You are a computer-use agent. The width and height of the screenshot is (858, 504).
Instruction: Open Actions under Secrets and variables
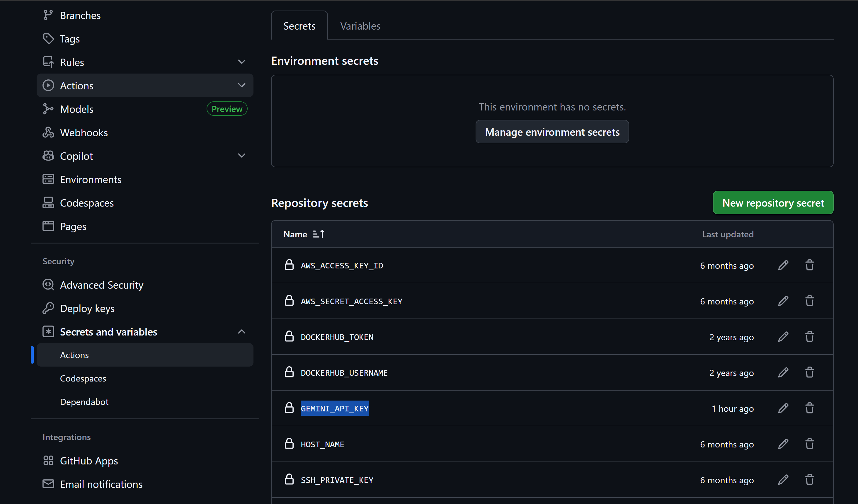click(x=145, y=355)
